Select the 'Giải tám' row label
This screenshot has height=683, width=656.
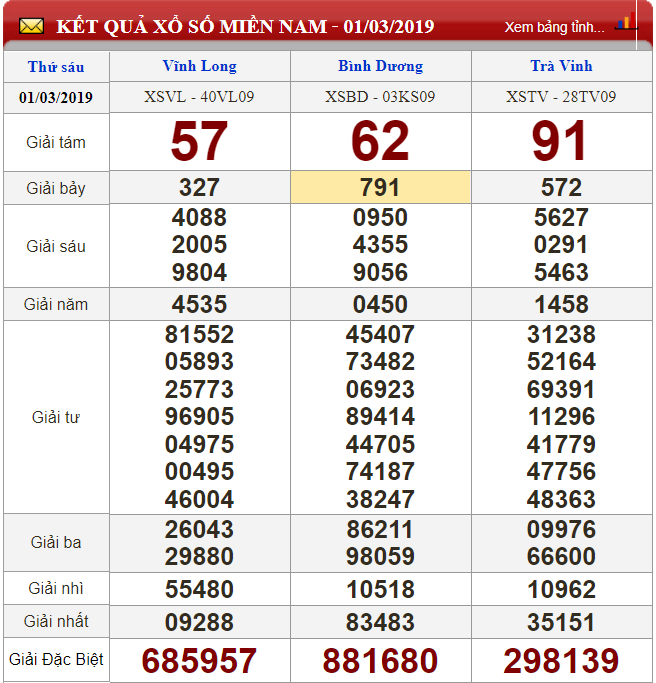pos(56,142)
